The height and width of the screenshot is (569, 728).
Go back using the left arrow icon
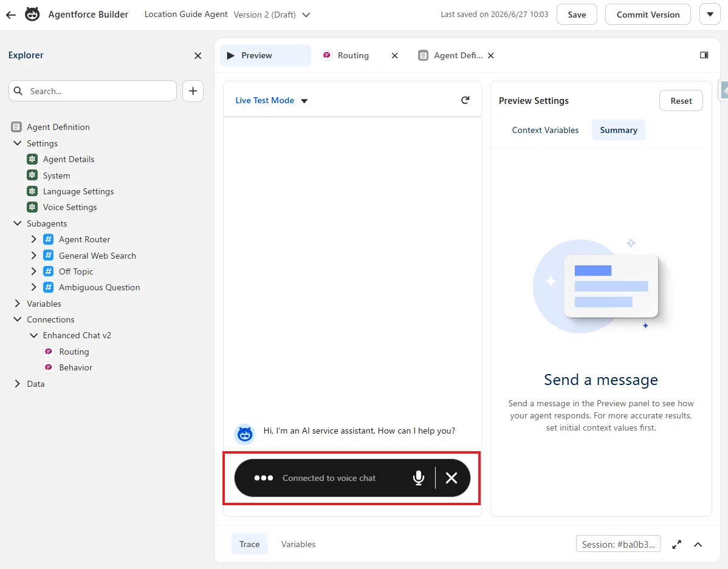click(x=11, y=15)
